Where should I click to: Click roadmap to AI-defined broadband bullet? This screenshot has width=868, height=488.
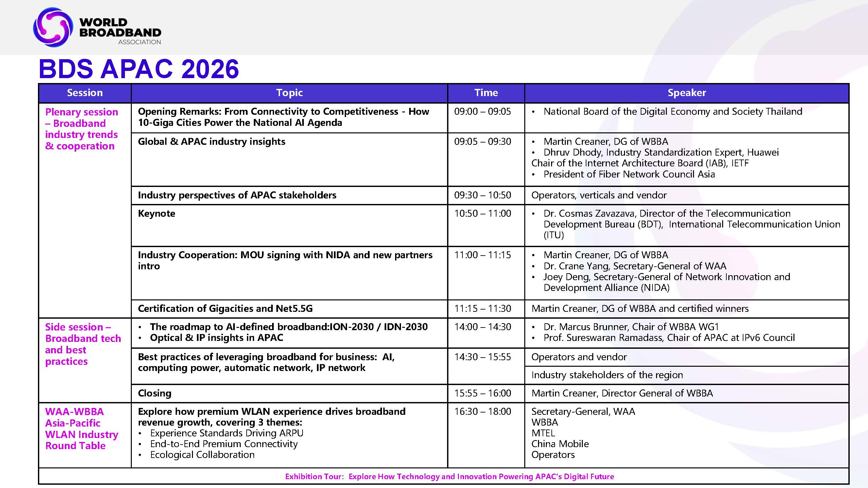(x=289, y=327)
